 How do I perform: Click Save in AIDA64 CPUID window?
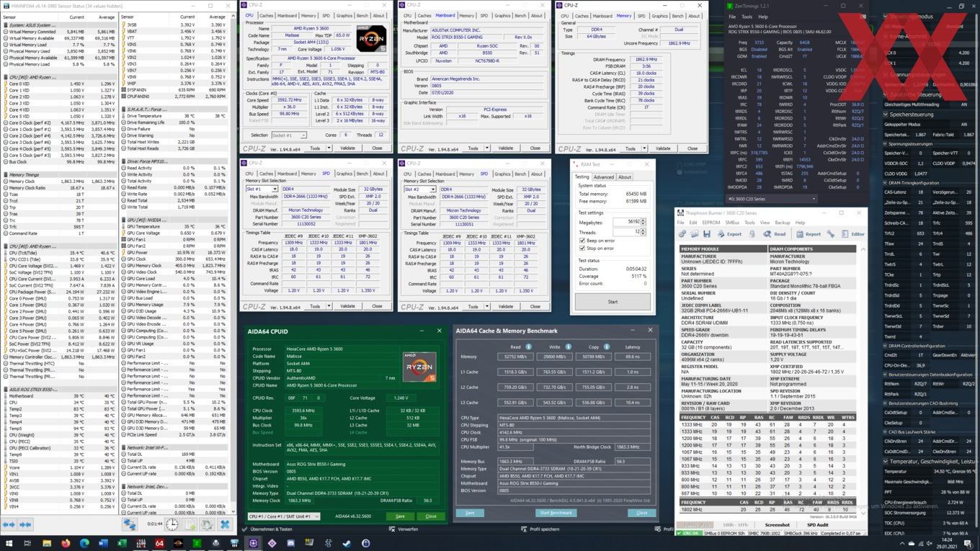click(400, 516)
